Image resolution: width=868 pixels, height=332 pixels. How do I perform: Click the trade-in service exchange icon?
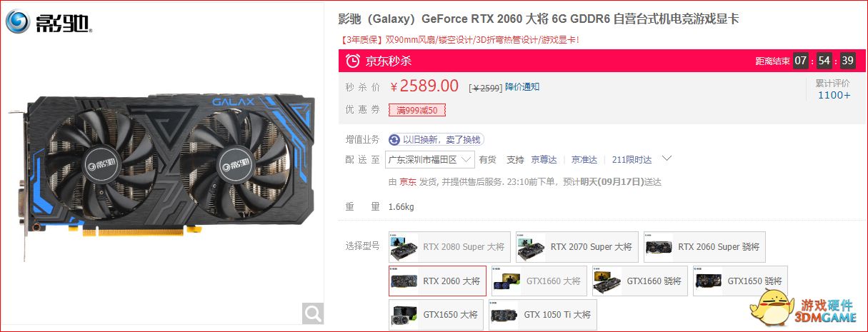click(x=394, y=139)
